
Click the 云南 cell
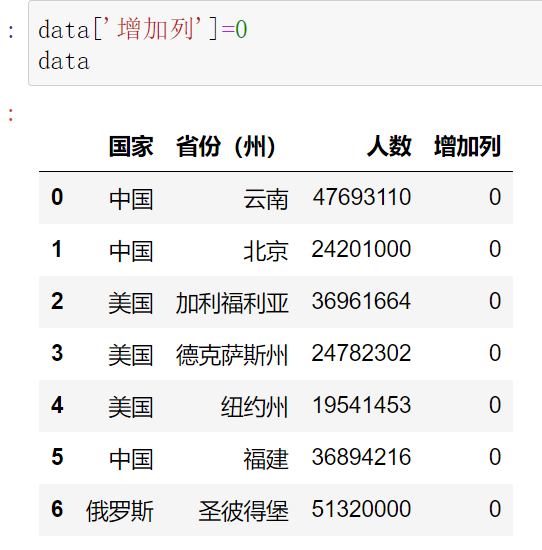(266, 199)
